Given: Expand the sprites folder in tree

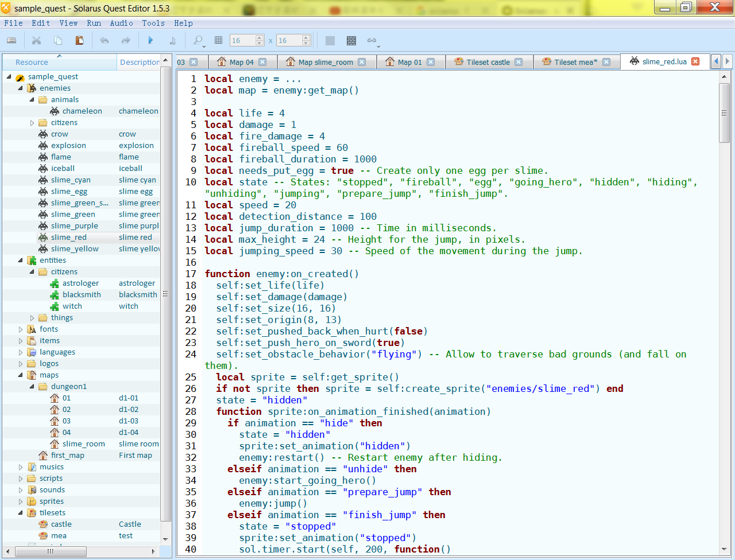Looking at the screenshot, I should coord(21,501).
